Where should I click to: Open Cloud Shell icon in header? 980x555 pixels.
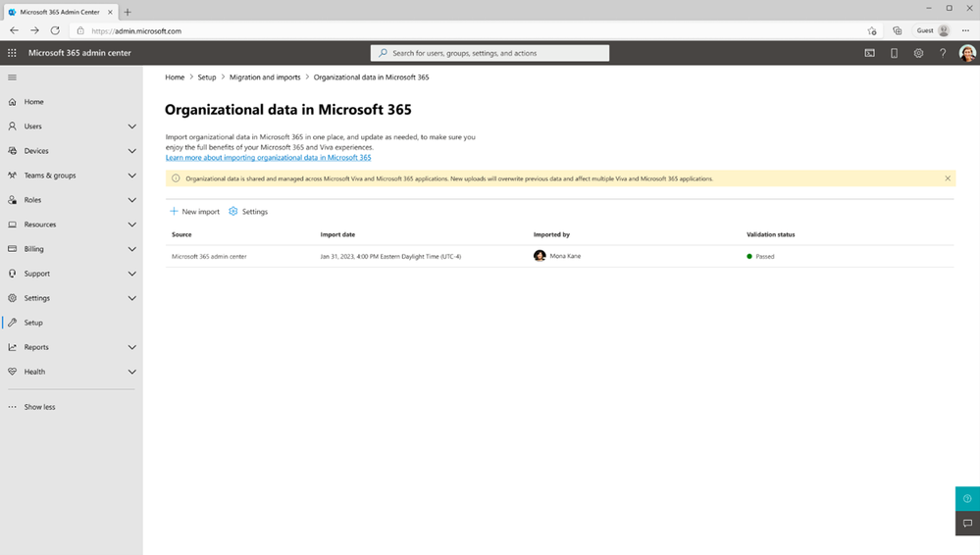(869, 53)
